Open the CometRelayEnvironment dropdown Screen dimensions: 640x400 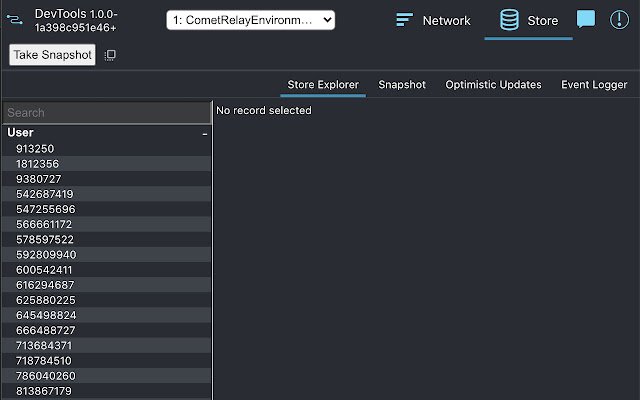(x=250, y=20)
